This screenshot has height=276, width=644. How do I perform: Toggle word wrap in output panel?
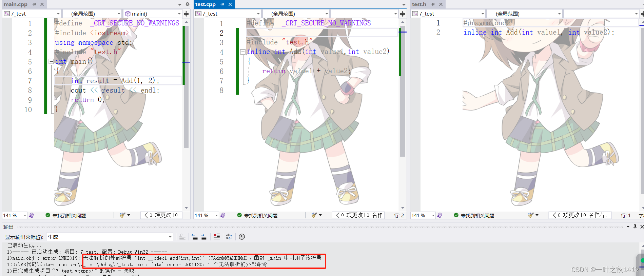tap(229, 237)
